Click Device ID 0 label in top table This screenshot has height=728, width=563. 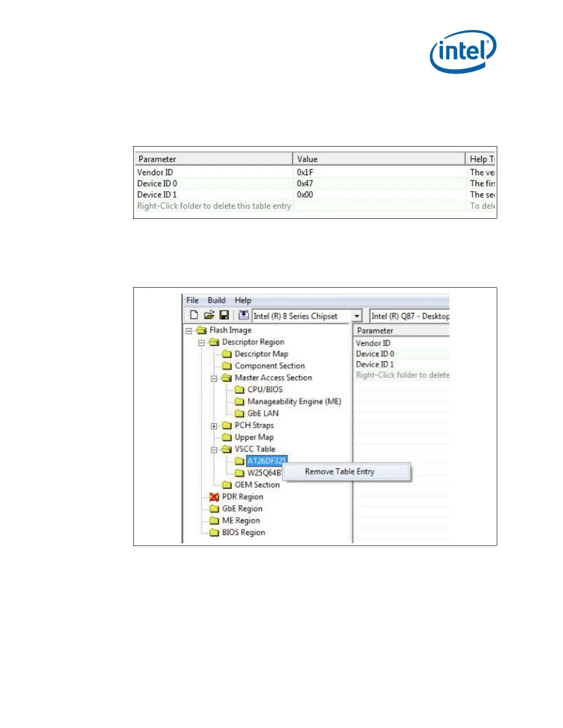click(157, 183)
